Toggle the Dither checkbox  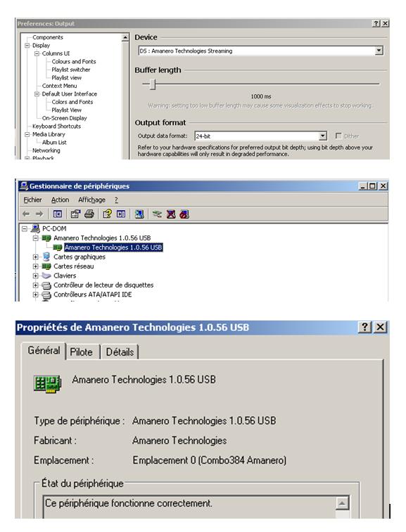[x=338, y=136]
